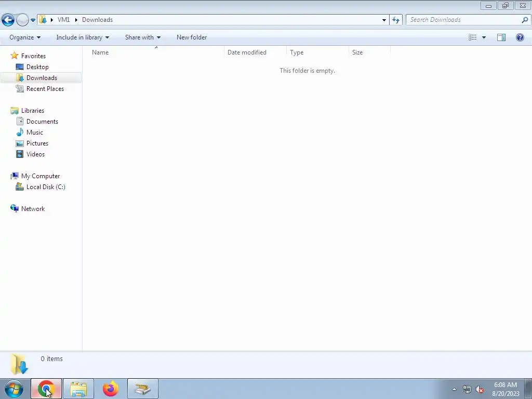Screen dimensions: 532x399
Task: Select Downloads in navigation pane
Action: (42, 78)
